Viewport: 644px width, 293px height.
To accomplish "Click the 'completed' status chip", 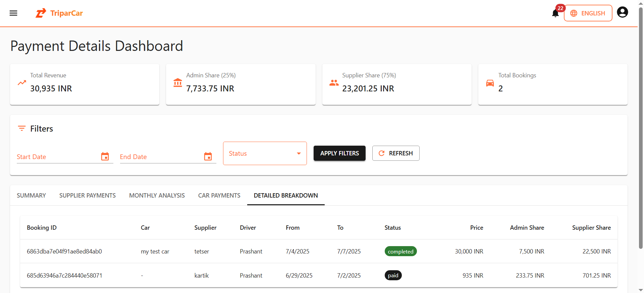I will point(400,251).
